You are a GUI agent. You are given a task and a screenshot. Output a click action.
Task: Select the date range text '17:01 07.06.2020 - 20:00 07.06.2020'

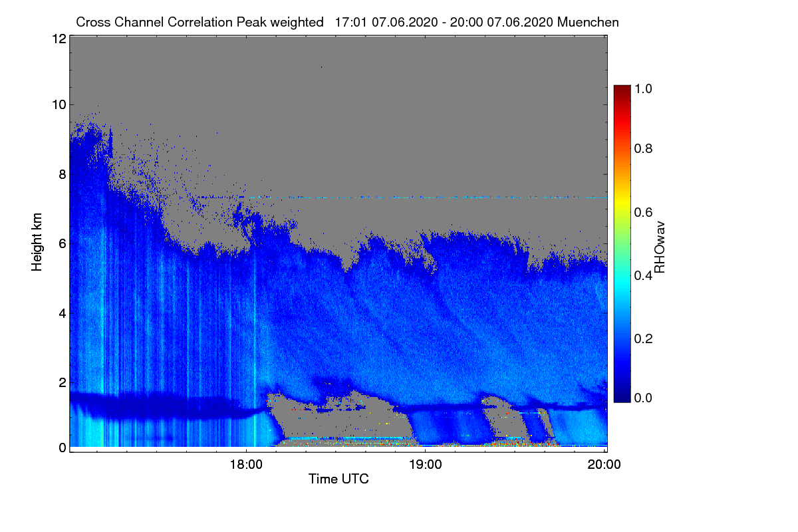pyautogui.click(x=444, y=22)
